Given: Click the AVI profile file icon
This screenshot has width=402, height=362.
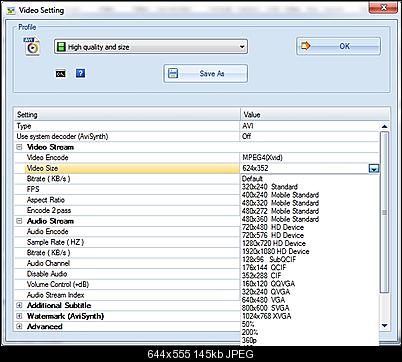Looking at the screenshot, I should (x=32, y=46).
